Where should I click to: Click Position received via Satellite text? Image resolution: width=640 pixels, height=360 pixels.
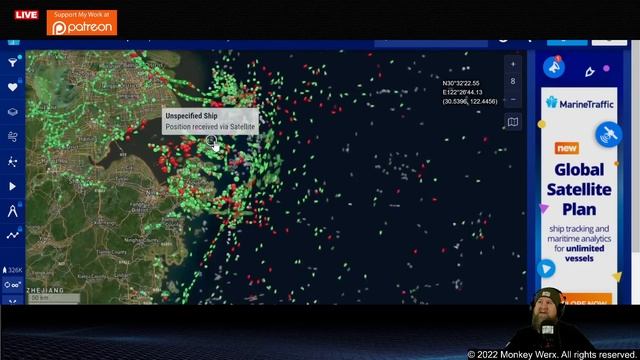click(x=210, y=127)
